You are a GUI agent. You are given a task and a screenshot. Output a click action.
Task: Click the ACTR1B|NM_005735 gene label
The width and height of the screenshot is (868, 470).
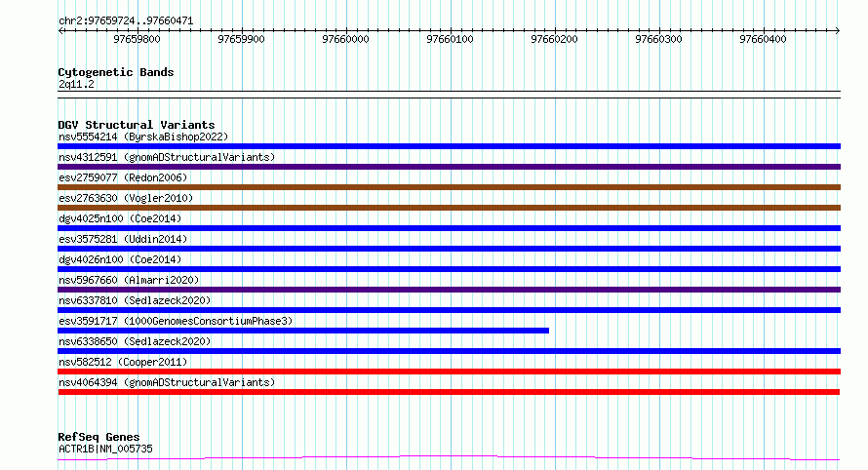(105, 449)
